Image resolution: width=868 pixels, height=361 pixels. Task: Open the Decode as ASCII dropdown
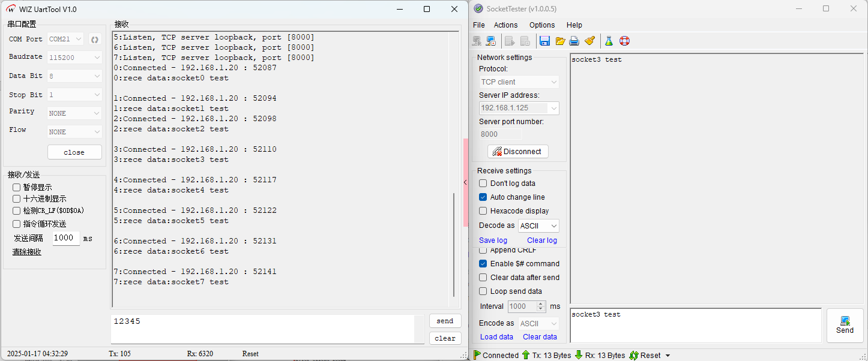pyautogui.click(x=538, y=226)
